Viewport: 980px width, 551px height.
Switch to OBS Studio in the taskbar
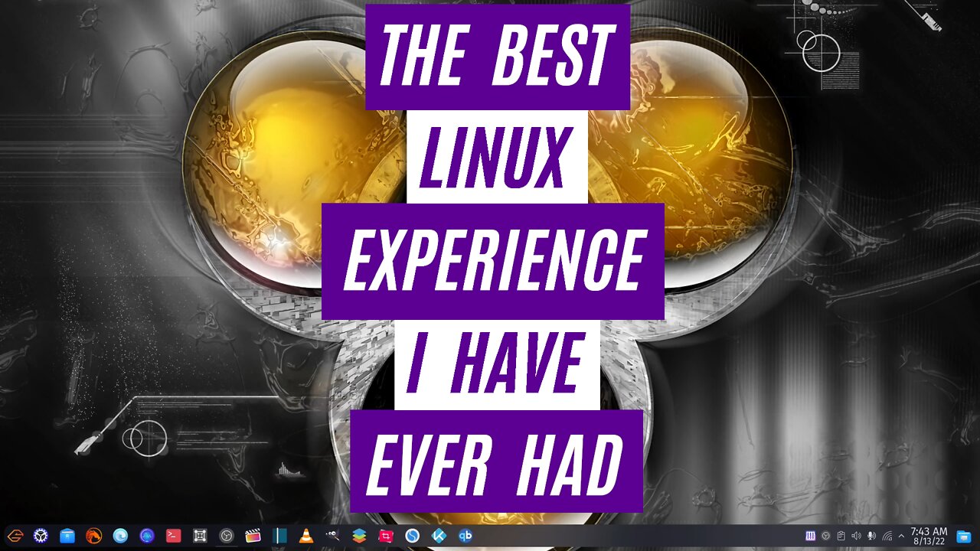tap(227, 536)
